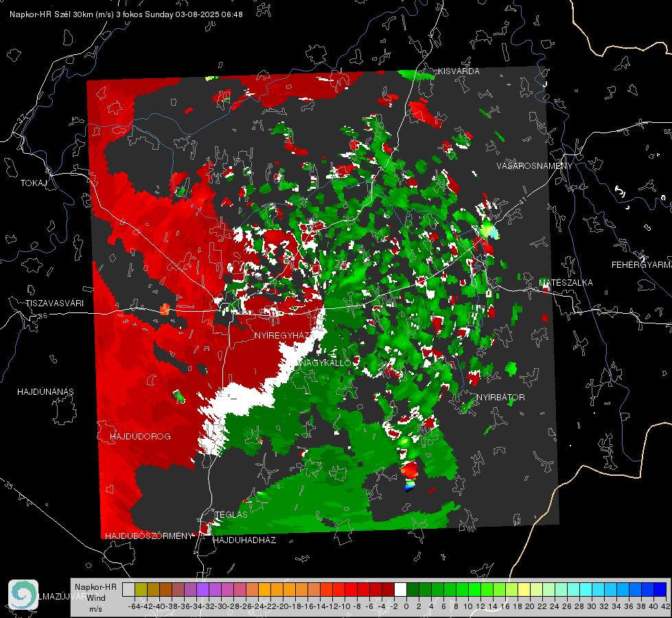The height and width of the screenshot is (618, 672).
Task: Click the blue-white echo below Nyírbátor's red blob
Action: (x=410, y=485)
